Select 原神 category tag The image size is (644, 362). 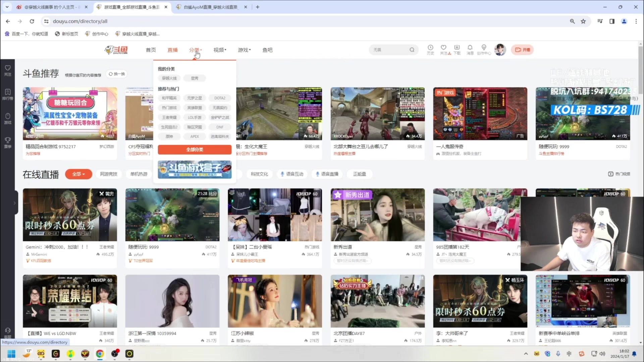pyautogui.click(x=169, y=136)
